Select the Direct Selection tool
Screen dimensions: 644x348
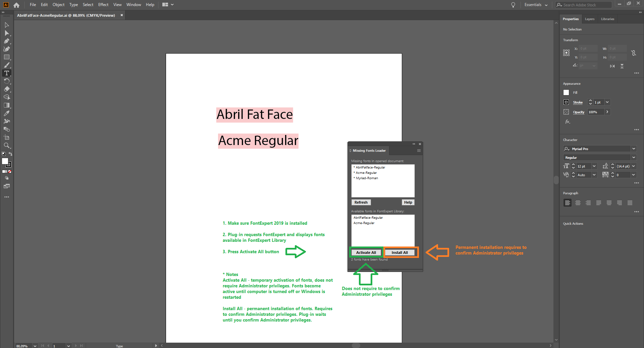pos(6,33)
